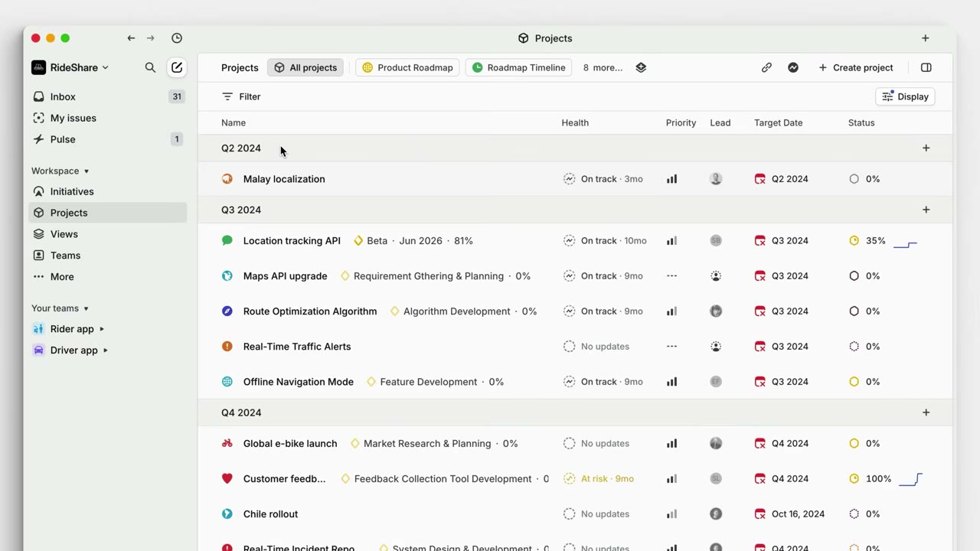Click the compose new issue icon

[177, 67]
